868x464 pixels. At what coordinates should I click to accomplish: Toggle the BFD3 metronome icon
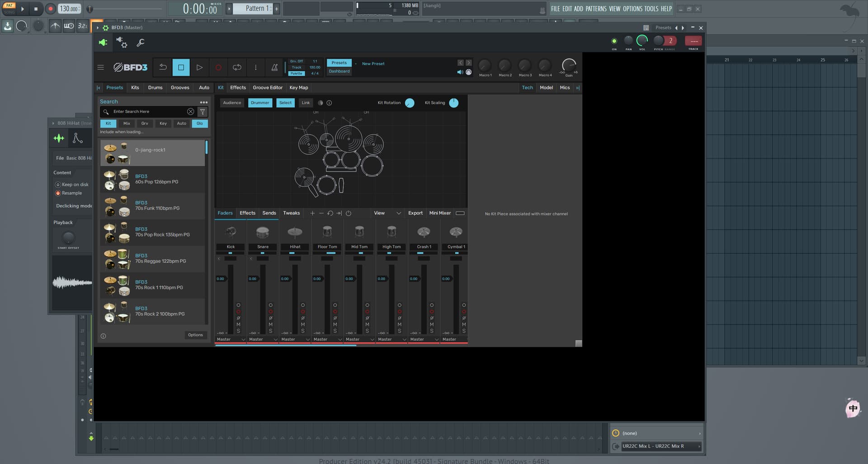tap(274, 67)
